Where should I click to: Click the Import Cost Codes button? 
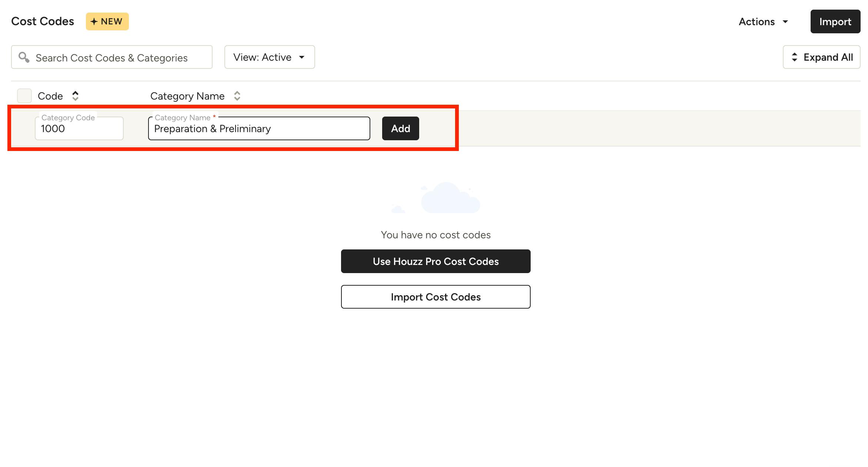click(435, 297)
